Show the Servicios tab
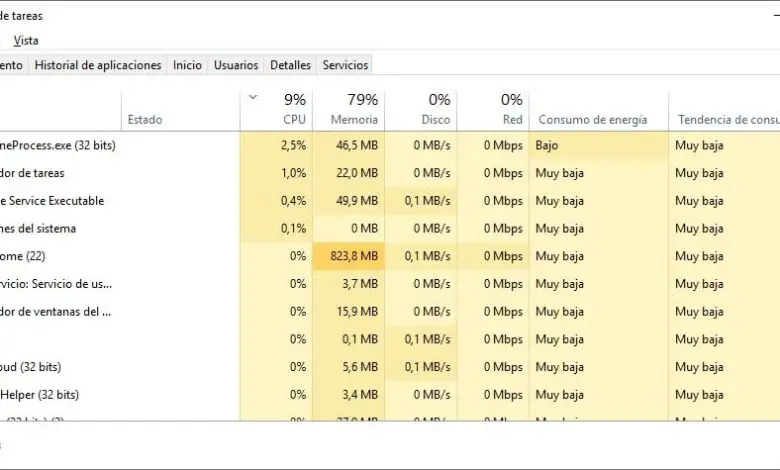Screen dimensions: 780x470 345,65
